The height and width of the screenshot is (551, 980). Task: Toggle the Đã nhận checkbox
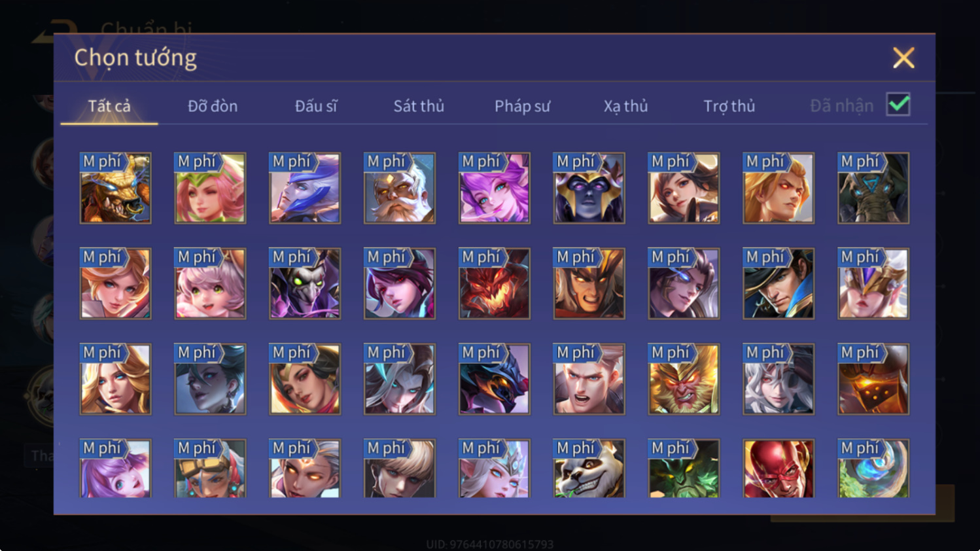pos(898,105)
